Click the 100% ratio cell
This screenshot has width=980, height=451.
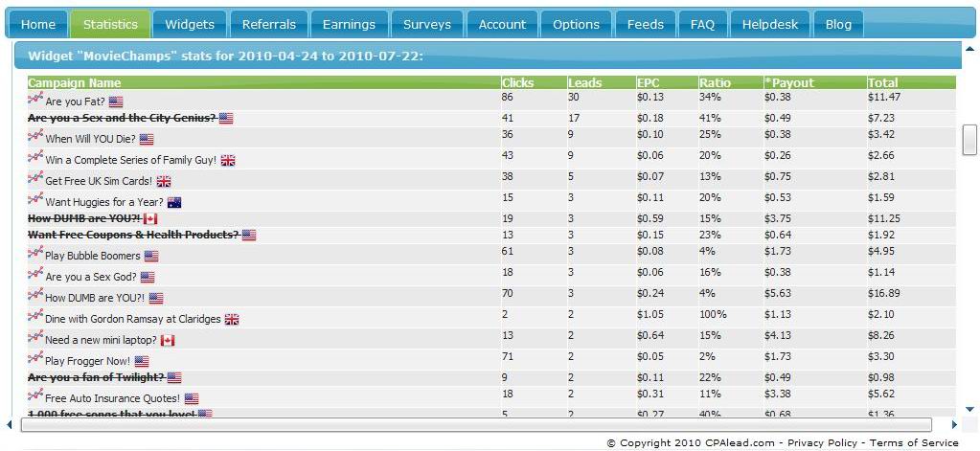713,314
